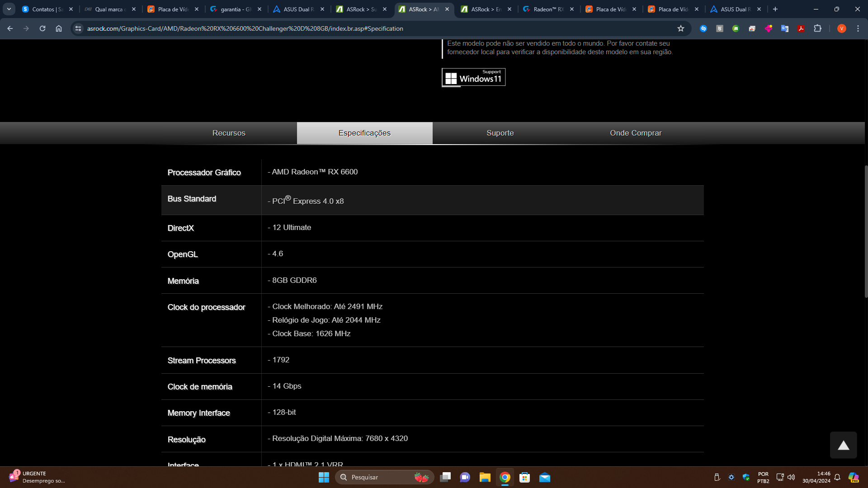The image size is (868, 488).
Task: Open the Windows Start menu
Action: (x=324, y=477)
